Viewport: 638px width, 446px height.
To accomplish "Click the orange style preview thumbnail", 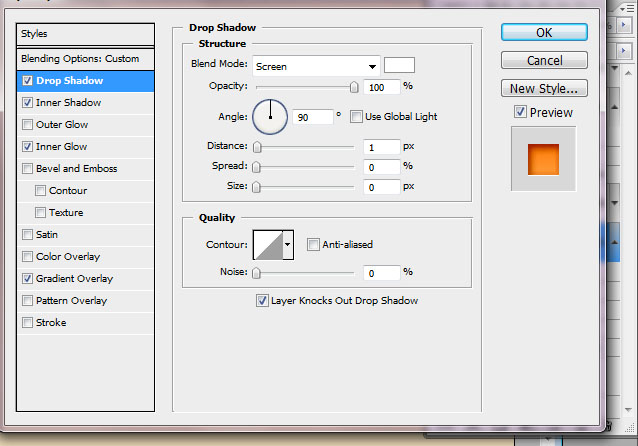I will click(544, 158).
